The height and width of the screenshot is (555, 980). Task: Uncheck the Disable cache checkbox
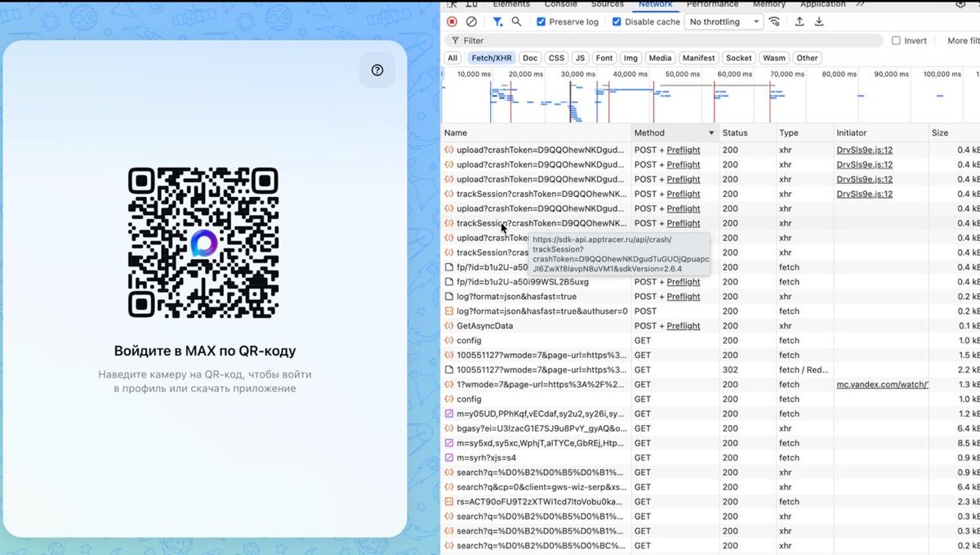click(x=617, y=22)
